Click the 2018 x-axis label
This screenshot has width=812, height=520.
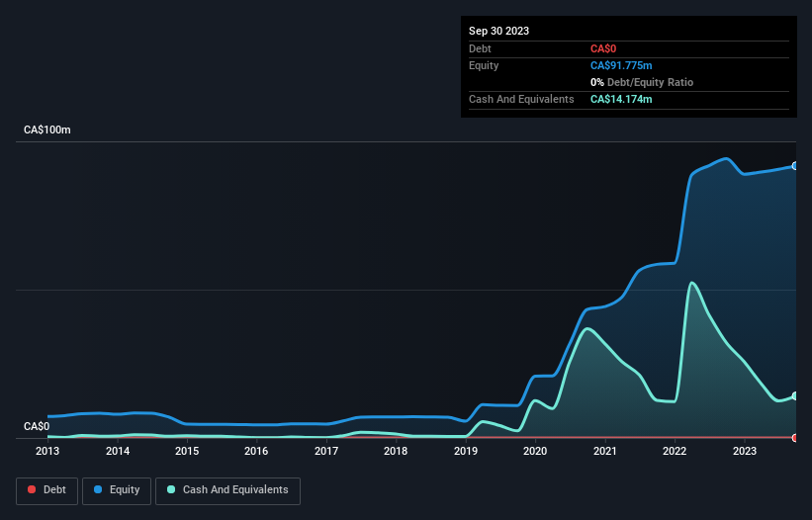pyautogui.click(x=396, y=451)
